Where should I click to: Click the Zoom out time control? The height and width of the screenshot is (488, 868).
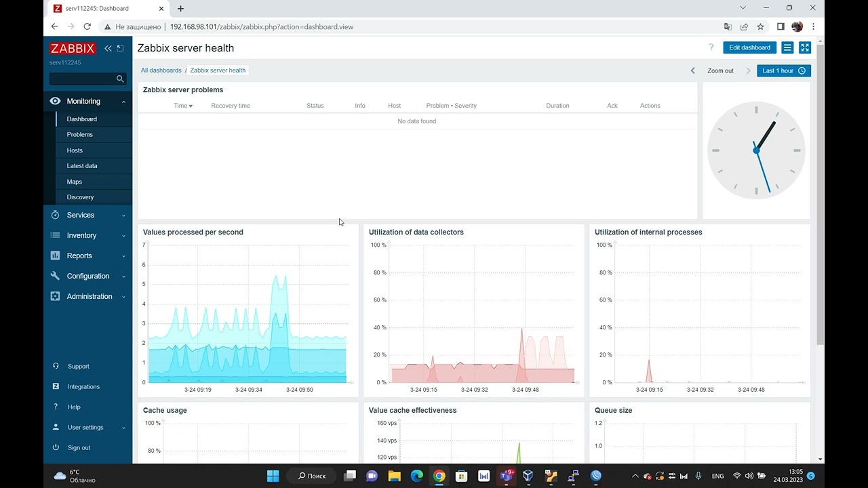(x=720, y=70)
